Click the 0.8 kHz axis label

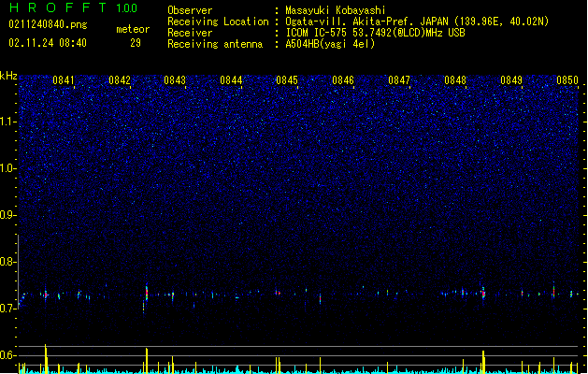(x=8, y=262)
